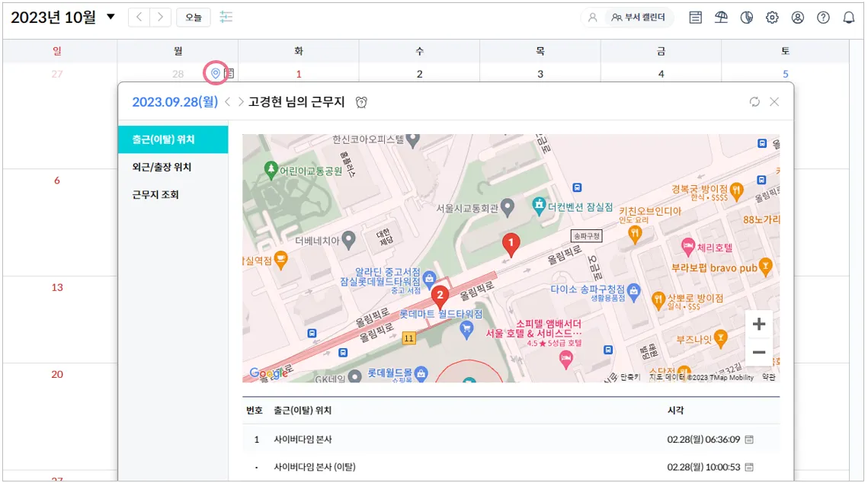Click 키친오브인디아 restaurant icon on map

pos(635,235)
